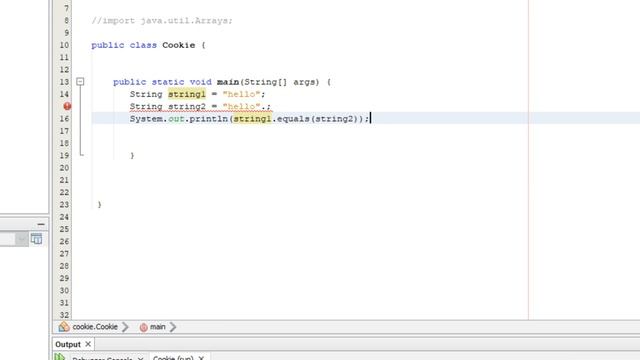Click the method name main on line 13
The width and height of the screenshot is (640, 360).
228,82
